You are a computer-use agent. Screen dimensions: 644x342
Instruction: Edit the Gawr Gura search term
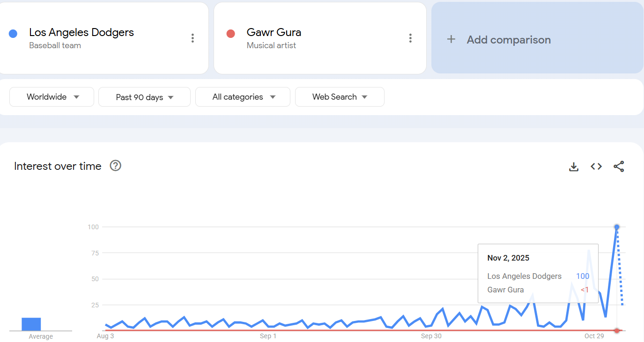coord(274,32)
